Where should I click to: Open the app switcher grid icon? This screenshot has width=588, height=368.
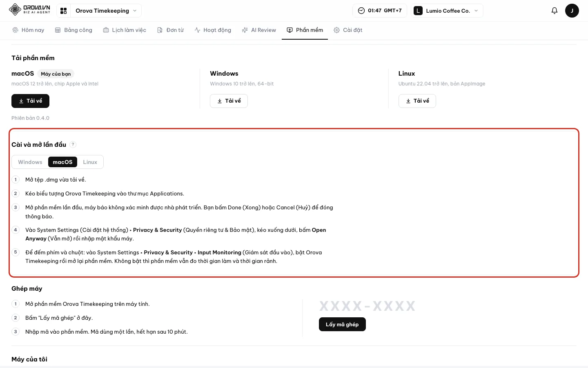coord(63,11)
